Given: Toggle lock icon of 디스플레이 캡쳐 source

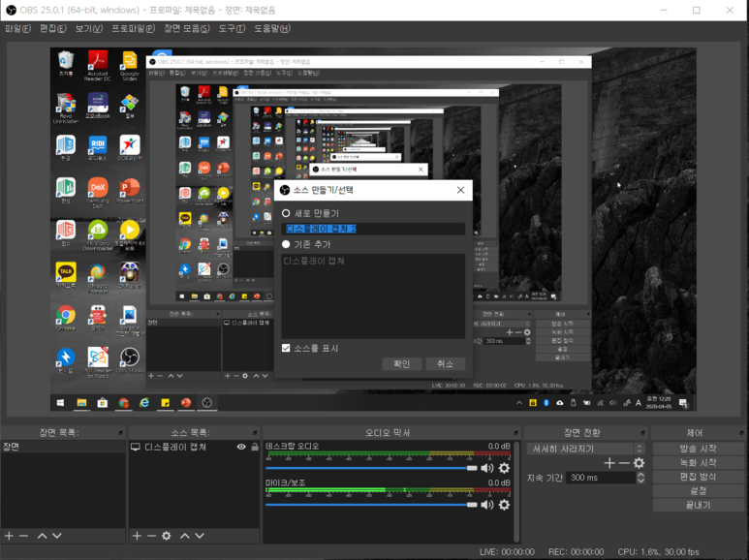Looking at the screenshot, I should click(x=255, y=447).
